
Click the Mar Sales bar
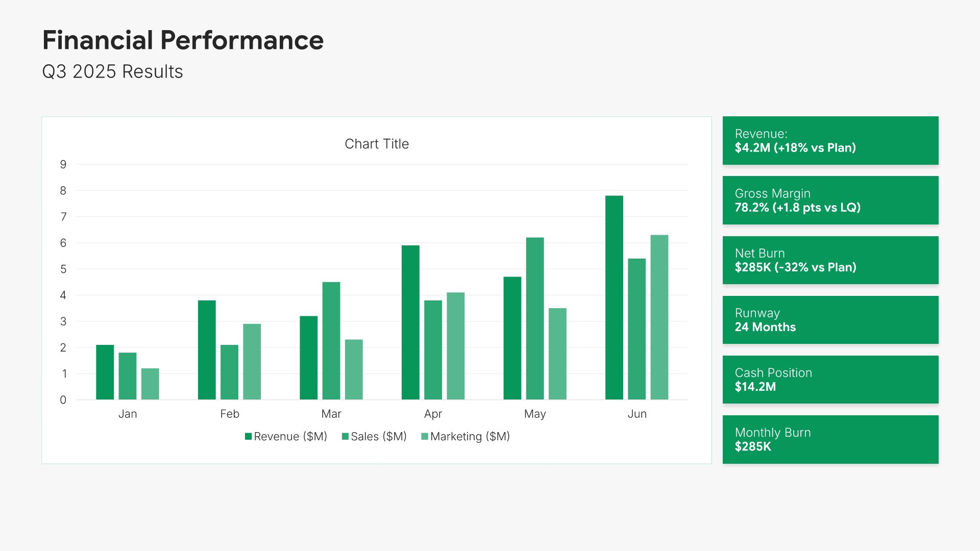[x=331, y=340]
